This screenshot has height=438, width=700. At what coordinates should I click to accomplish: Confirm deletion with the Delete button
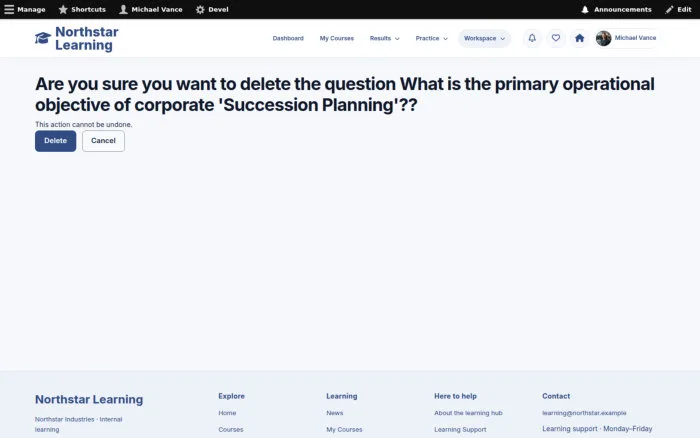(55, 141)
